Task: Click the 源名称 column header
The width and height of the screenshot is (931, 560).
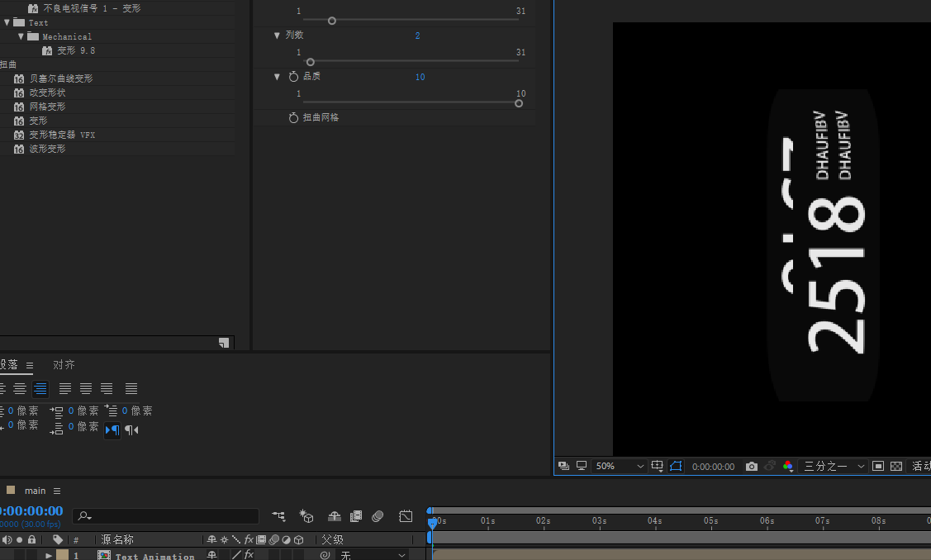Action: tap(117, 539)
